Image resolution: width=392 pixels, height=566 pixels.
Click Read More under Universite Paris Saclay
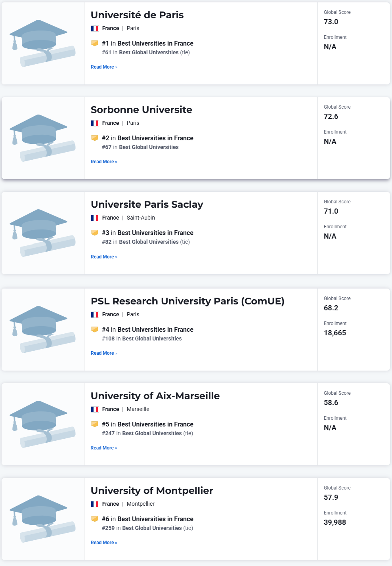(x=104, y=257)
